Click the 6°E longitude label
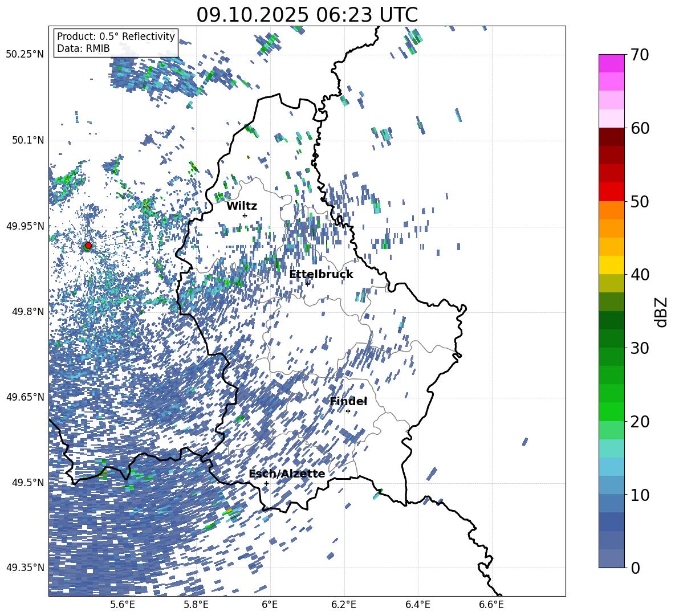The height and width of the screenshot is (616, 675). (270, 605)
